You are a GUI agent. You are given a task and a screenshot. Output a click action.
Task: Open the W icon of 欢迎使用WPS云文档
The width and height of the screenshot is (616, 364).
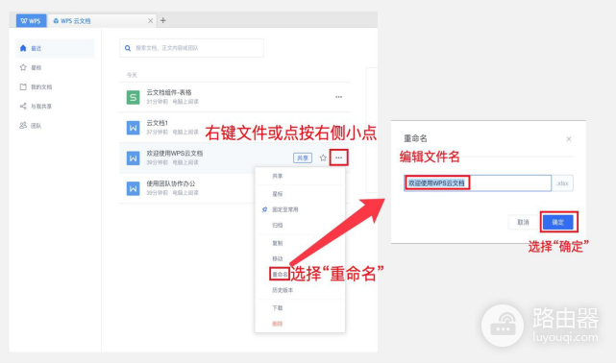(133, 158)
